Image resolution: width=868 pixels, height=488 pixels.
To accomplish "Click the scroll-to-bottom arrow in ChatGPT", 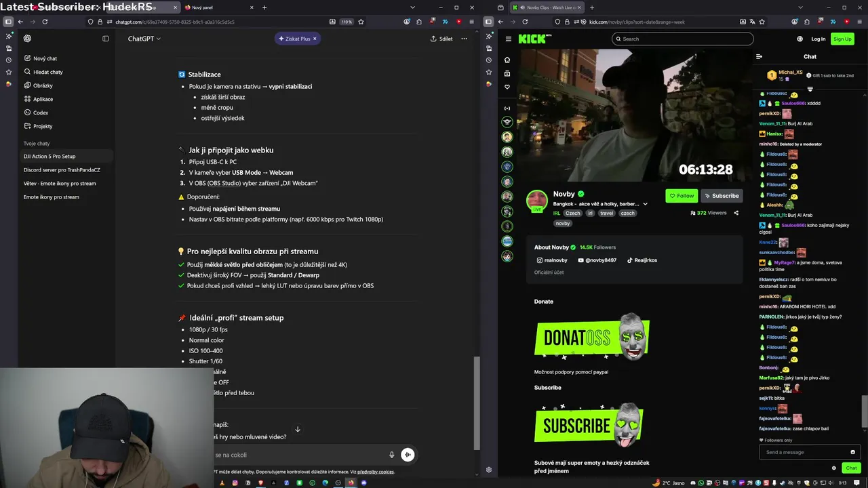I will tap(297, 429).
